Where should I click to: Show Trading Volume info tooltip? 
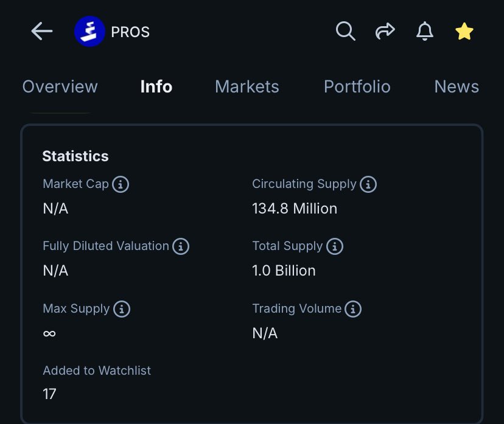(353, 309)
